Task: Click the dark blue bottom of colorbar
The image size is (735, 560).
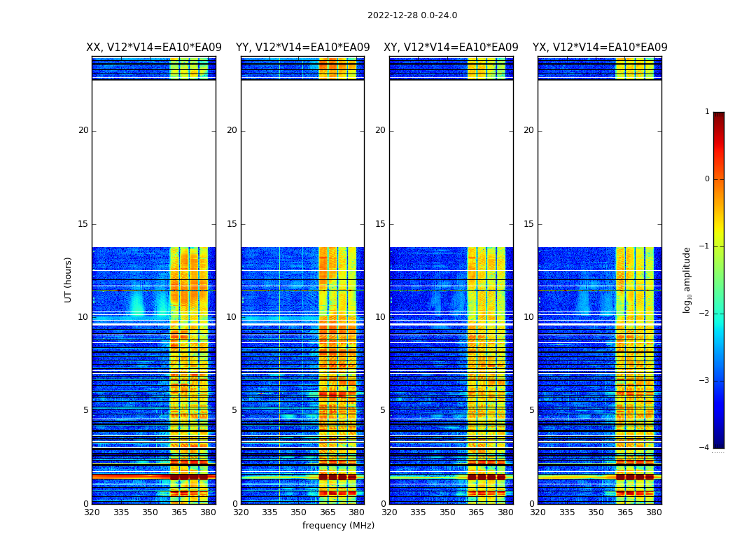Action: 718,443
